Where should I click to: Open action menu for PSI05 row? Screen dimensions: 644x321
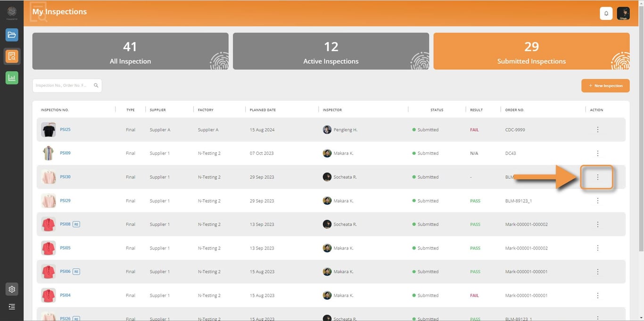pos(598,248)
